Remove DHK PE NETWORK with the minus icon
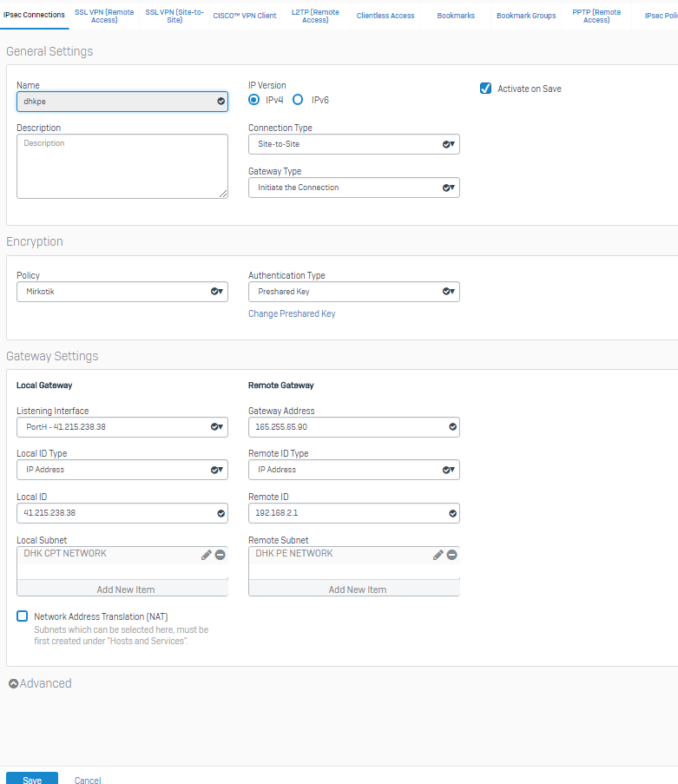 coord(452,555)
